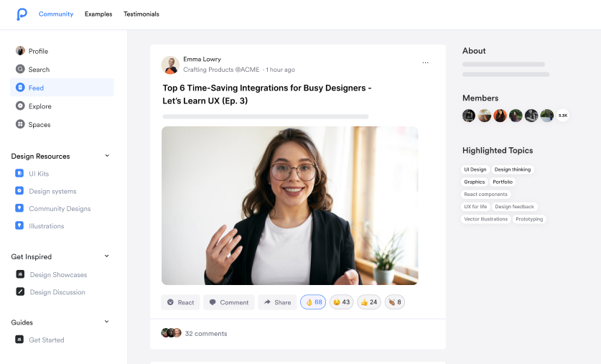Click the UI Kits icon

pyautogui.click(x=19, y=174)
